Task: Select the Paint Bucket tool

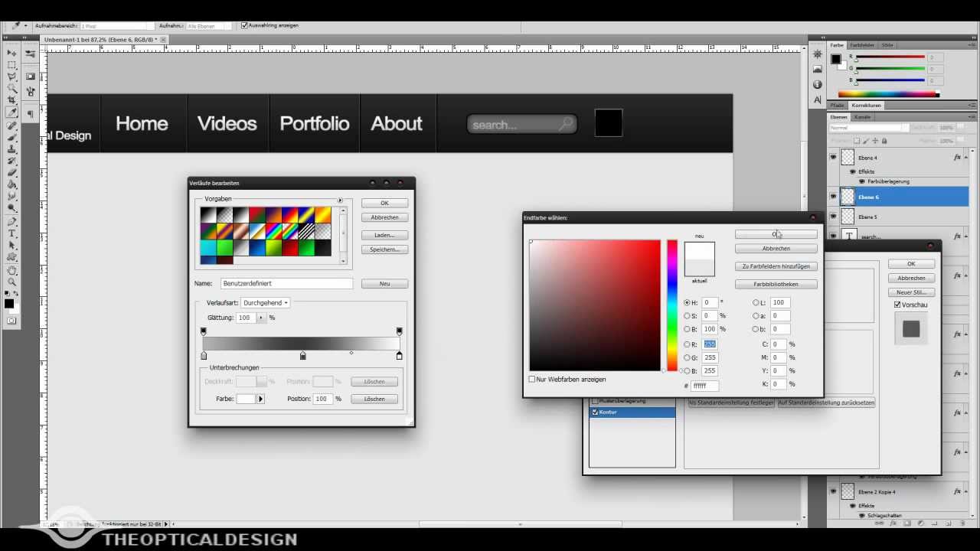Action: (x=12, y=184)
